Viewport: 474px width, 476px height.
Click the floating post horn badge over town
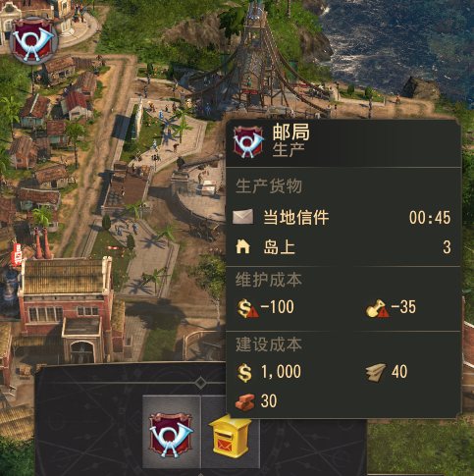coord(33,40)
